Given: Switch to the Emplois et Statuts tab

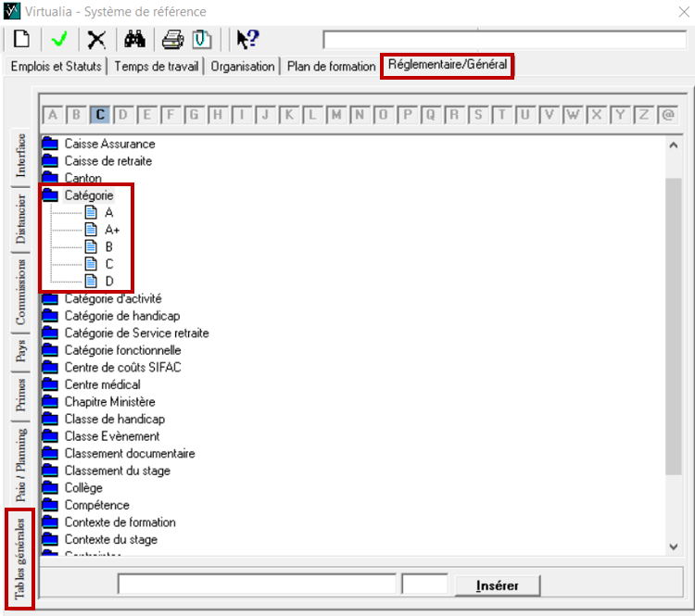Looking at the screenshot, I should coord(56,67).
